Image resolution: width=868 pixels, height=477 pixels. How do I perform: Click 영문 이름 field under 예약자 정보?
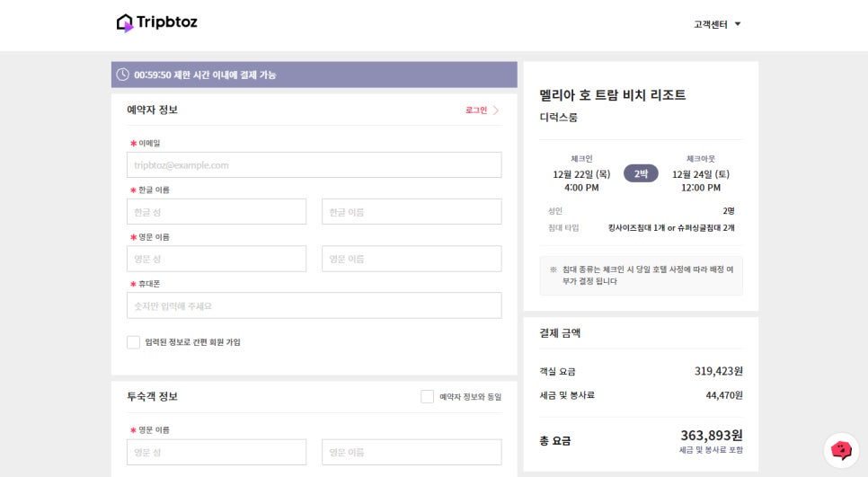click(412, 259)
